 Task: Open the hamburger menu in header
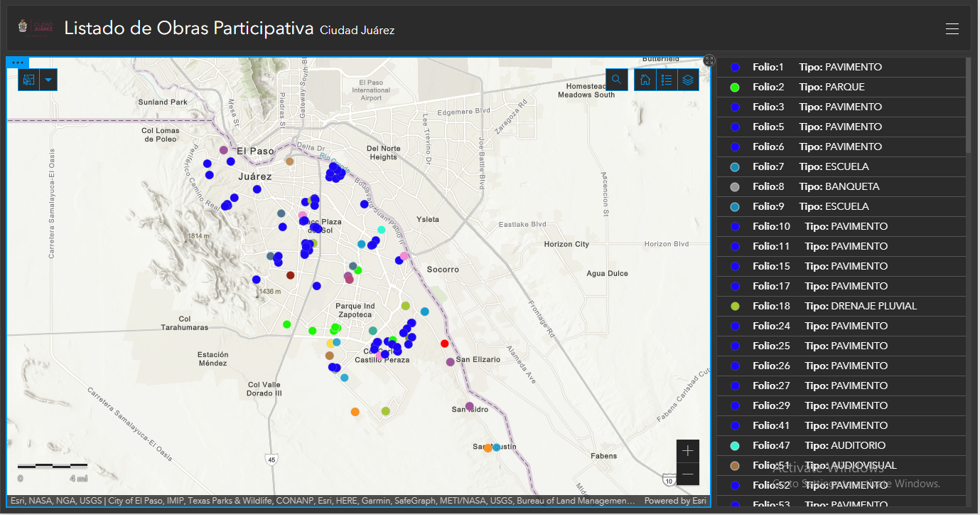pyautogui.click(x=952, y=29)
